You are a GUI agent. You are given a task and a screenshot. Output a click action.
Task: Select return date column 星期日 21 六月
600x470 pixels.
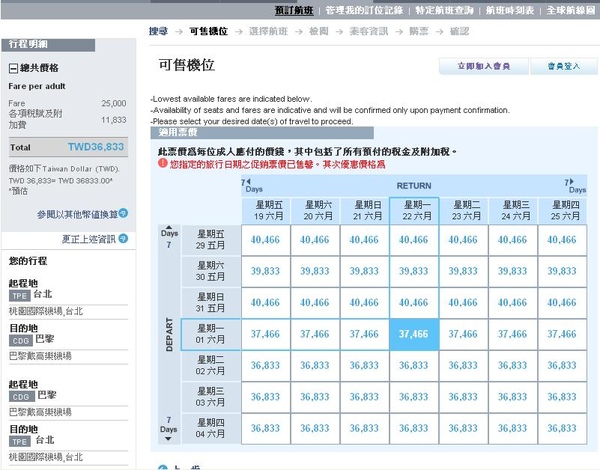pyautogui.click(x=365, y=211)
